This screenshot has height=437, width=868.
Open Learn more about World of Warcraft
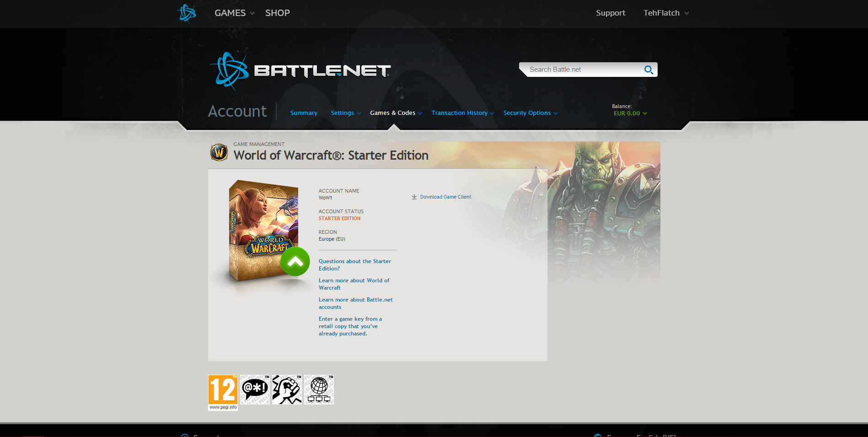(x=354, y=284)
